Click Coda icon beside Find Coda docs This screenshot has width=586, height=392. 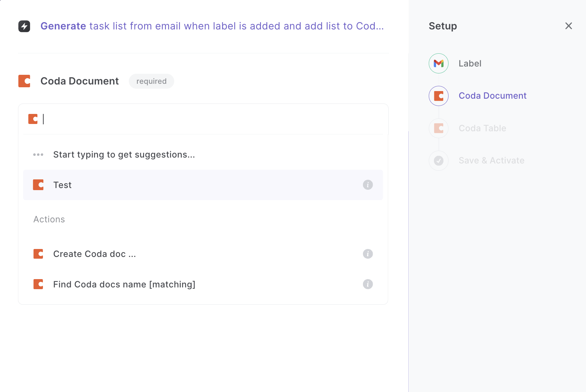(x=38, y=284)
